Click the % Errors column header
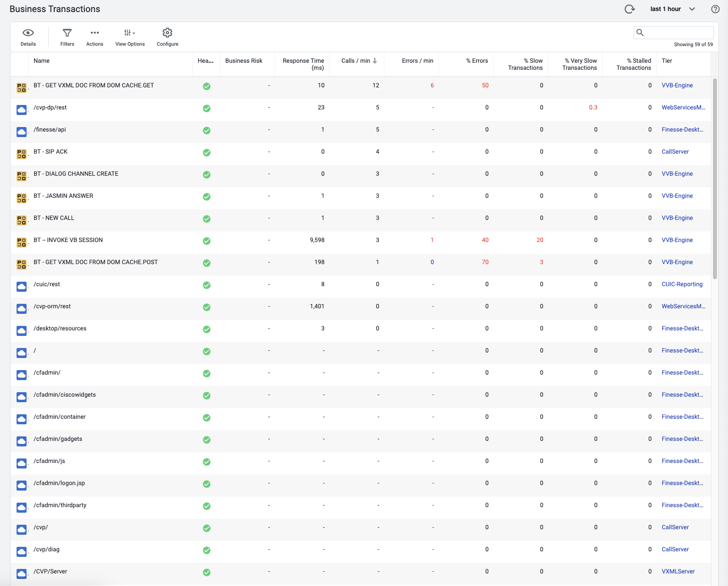Image resolution: width=728 pixels, height=586 pixels. pyautogui.click(x=477, y=61)
